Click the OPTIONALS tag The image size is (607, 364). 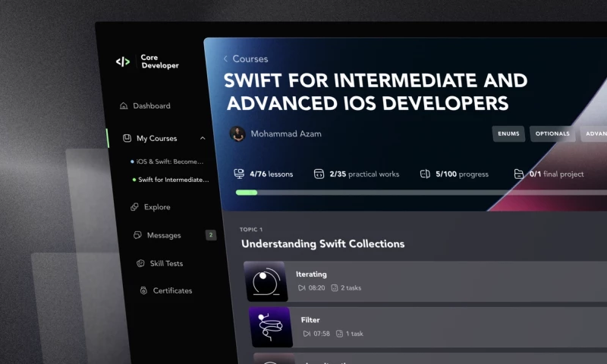pos(552,133)
